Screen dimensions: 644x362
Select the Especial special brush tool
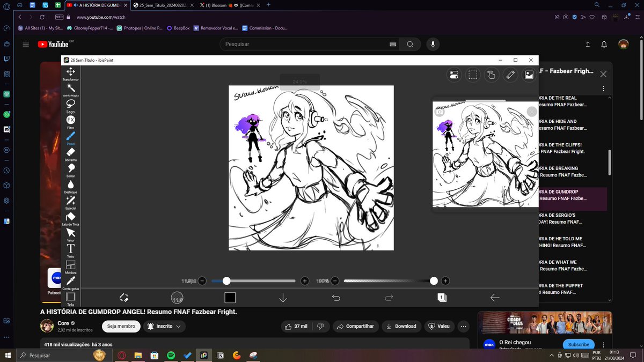pyautogui.click(x=70, y=202)
